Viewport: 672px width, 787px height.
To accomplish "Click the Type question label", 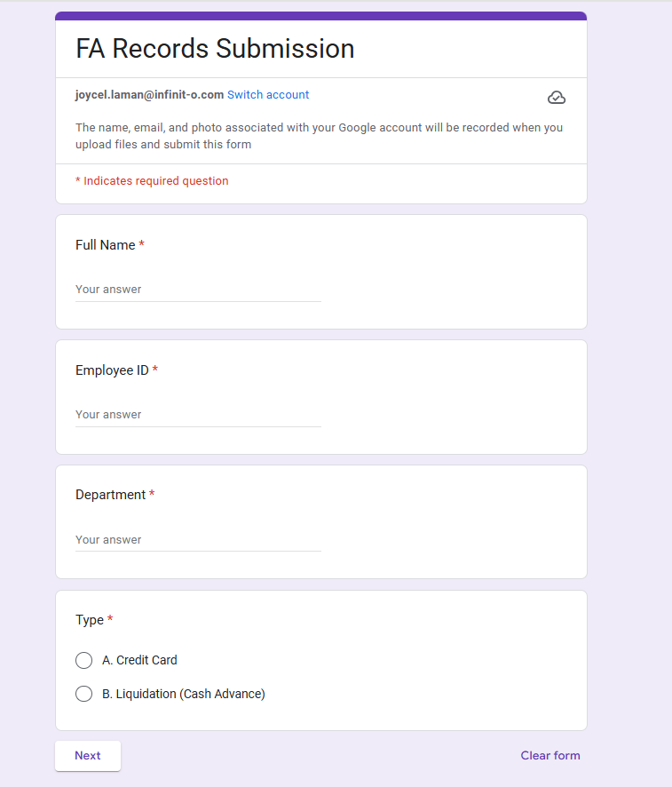I will pyautogui.click(x=90, y=620).
